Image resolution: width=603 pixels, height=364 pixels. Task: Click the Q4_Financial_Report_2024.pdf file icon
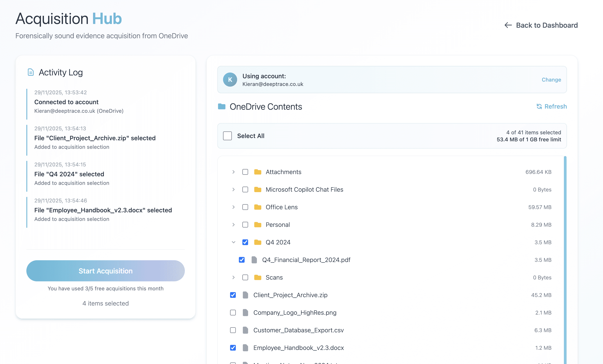tap(254, 260)
